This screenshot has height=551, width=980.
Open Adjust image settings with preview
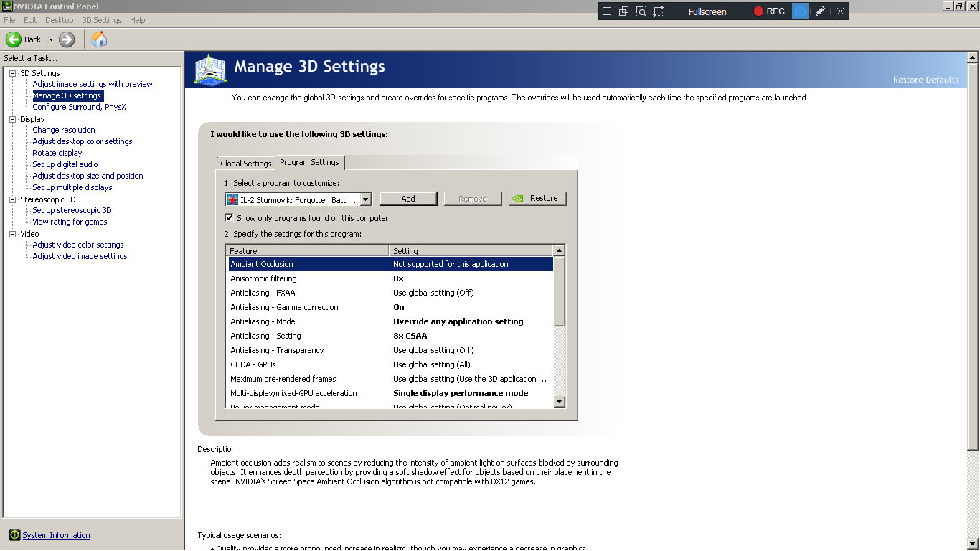coord(93,84)
